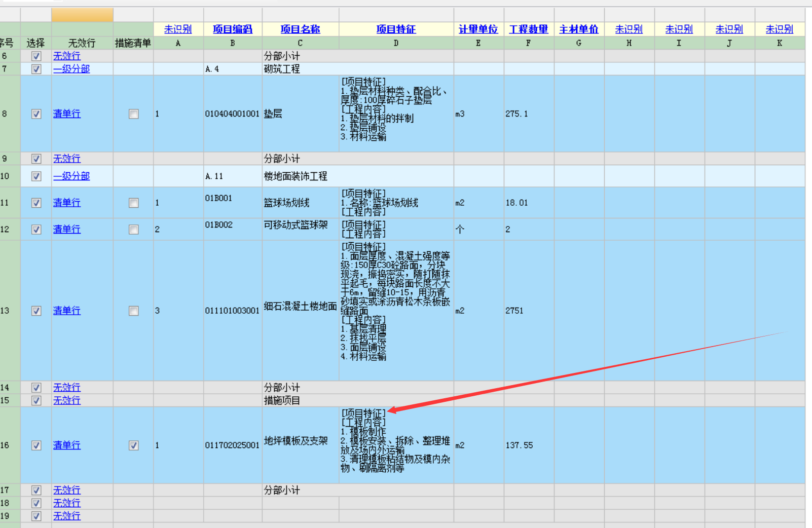
Task: Open the 无效行 link in row 17
Action: (67, 491)
